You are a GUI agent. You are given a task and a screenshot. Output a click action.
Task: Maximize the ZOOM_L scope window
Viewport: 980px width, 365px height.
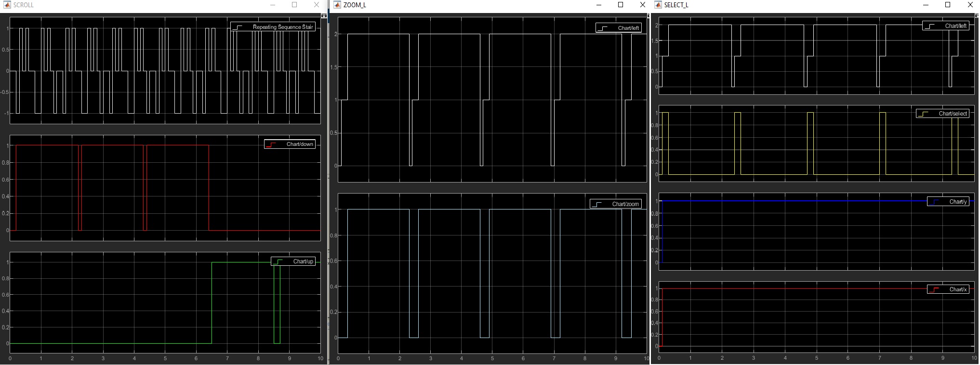tap(621, 5)
